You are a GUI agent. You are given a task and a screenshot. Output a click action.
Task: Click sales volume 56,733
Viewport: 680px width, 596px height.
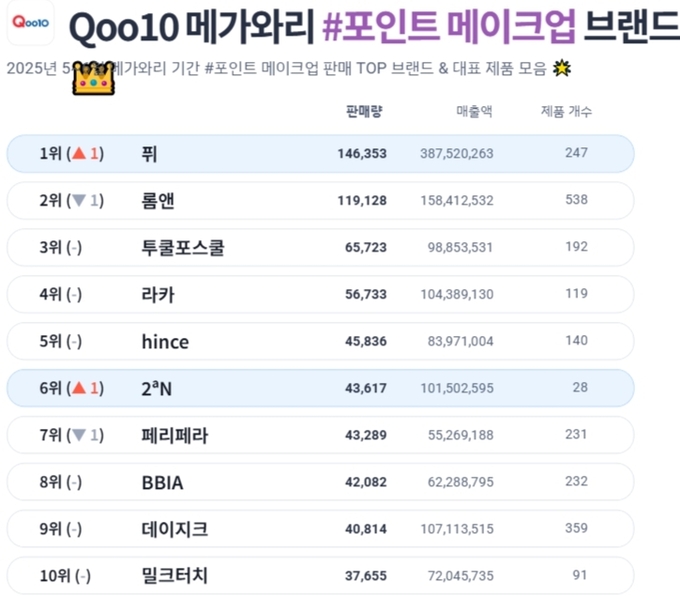click(x=366, y=295)
